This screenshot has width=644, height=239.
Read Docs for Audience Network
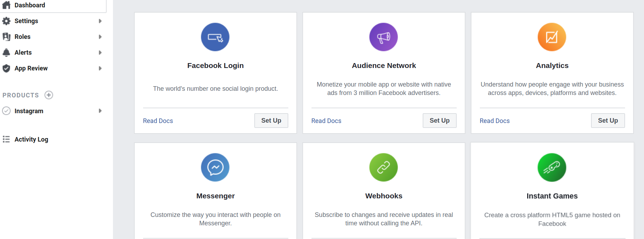click(326, 121)
